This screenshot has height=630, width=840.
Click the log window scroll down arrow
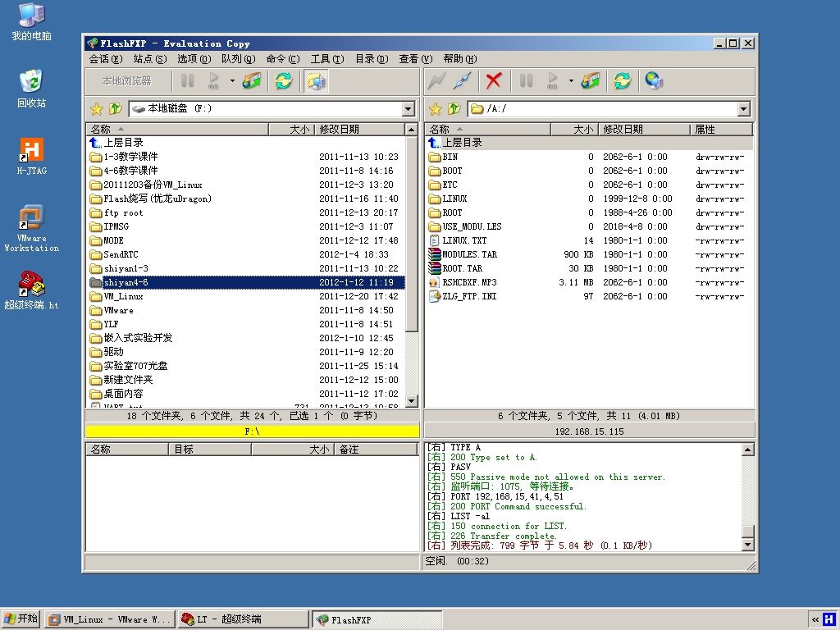pos(748,545)
